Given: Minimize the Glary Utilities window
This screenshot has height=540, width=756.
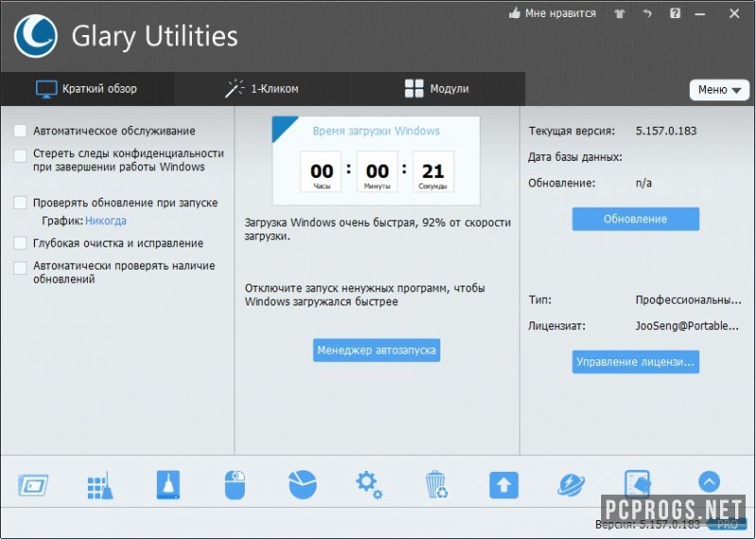Looking at the screenshot, I should tap(700, 14).
